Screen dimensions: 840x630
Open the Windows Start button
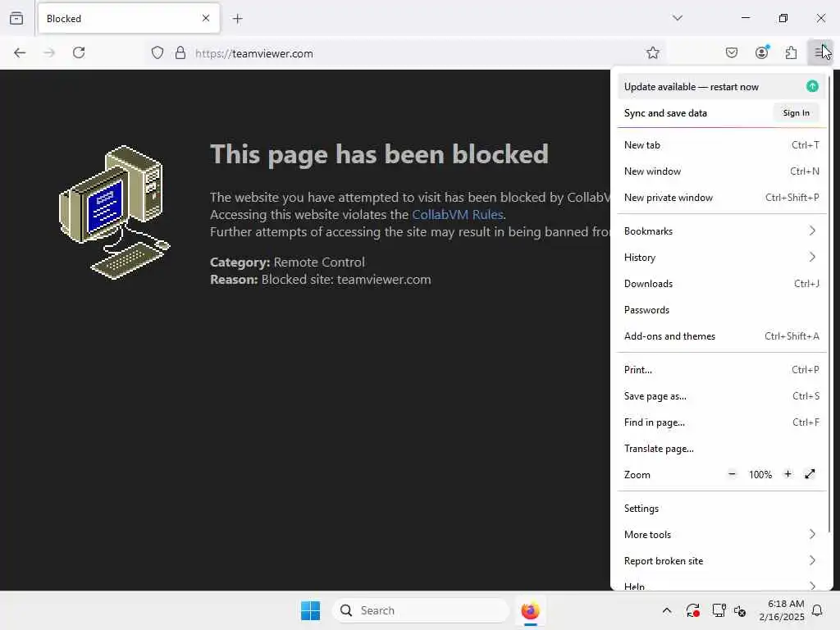point(310,610)
